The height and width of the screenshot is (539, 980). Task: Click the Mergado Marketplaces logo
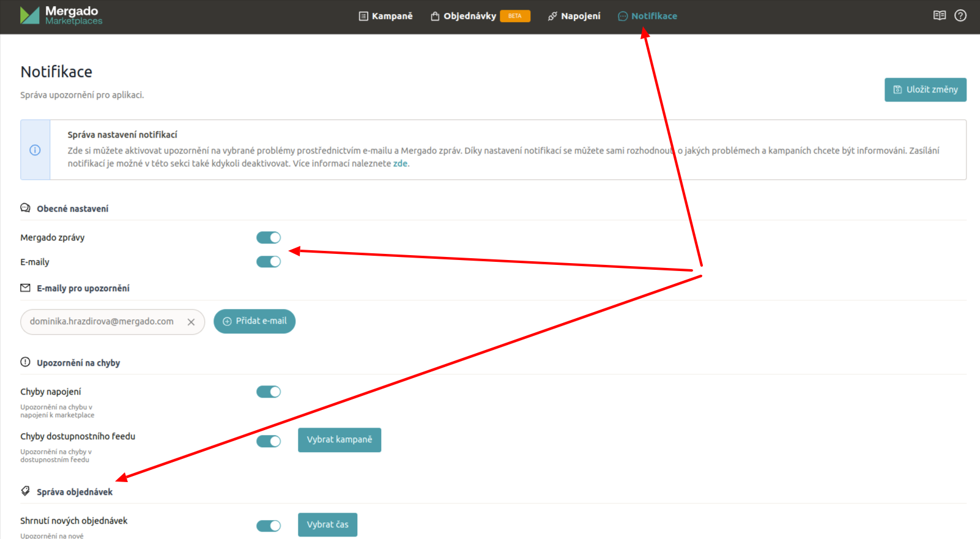(x=61, y=16)
